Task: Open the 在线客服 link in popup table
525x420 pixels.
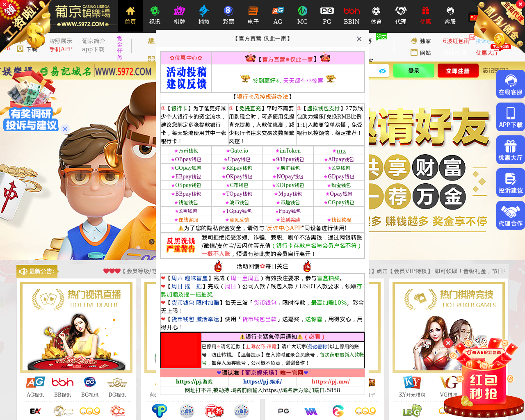Action: tap(186, 220)
